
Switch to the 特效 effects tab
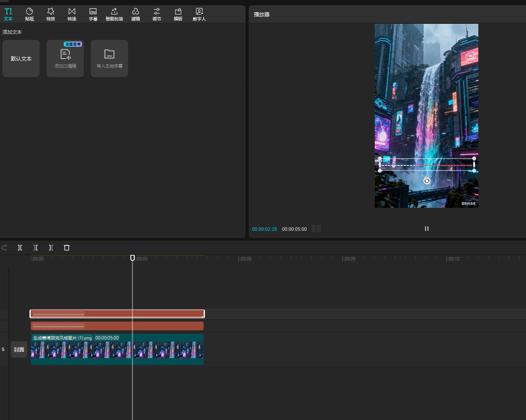pos(51,14)
